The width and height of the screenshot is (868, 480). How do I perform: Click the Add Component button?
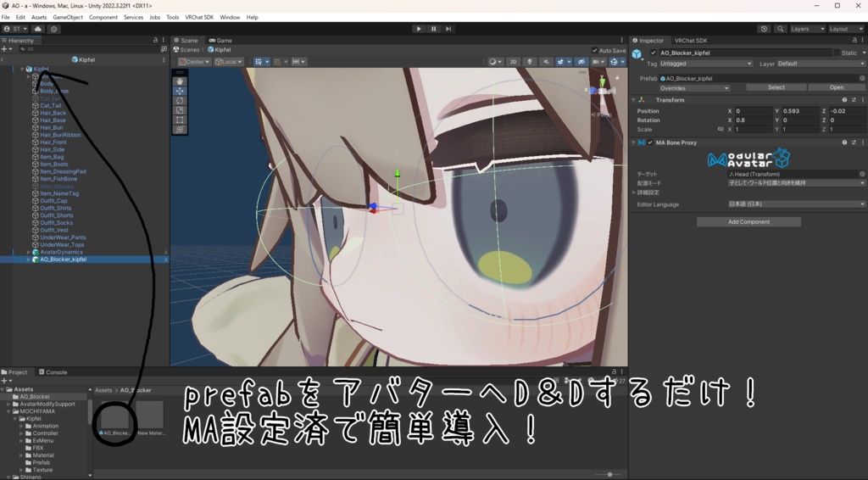[x=748, y=222]
